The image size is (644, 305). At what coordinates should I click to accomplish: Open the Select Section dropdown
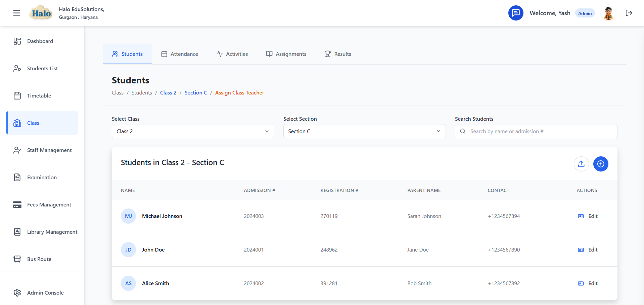[x=364, y=131]
